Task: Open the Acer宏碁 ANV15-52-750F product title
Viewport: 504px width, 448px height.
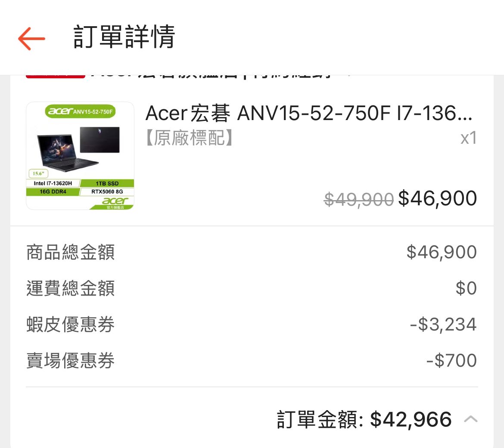Action: click(x=308, y=114)
